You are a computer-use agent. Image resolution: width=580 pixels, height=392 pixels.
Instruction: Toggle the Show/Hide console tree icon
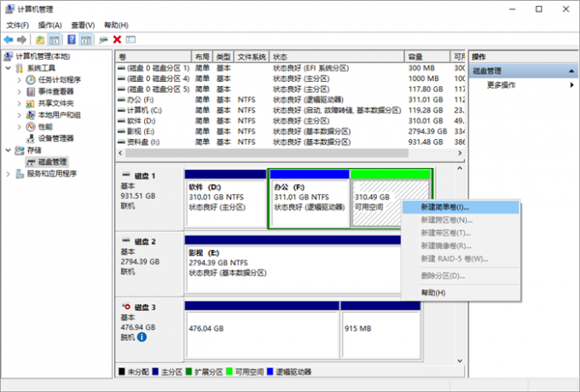pyautogui.click(x=54, y=39)
